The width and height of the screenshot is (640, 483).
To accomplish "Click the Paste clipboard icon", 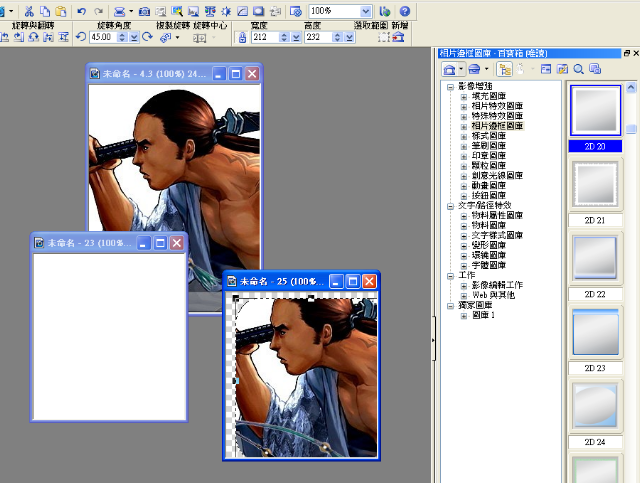I will point(61,11).
